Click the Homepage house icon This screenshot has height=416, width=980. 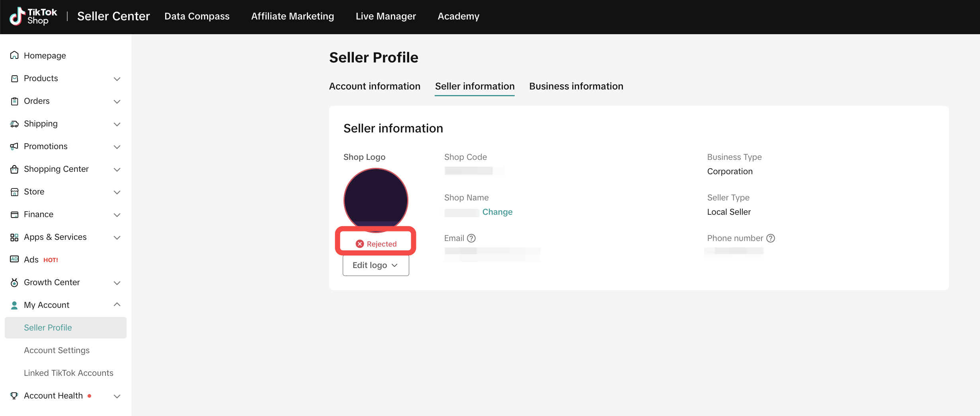(x=14, y=55)
